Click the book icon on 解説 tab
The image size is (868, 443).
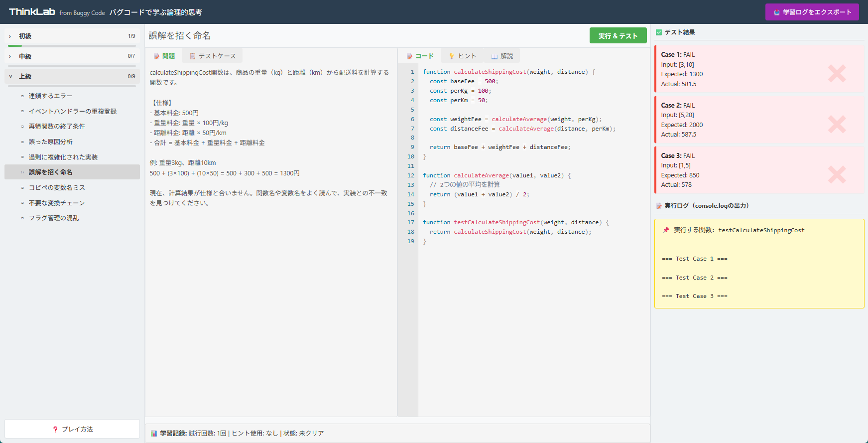point(494,56)
